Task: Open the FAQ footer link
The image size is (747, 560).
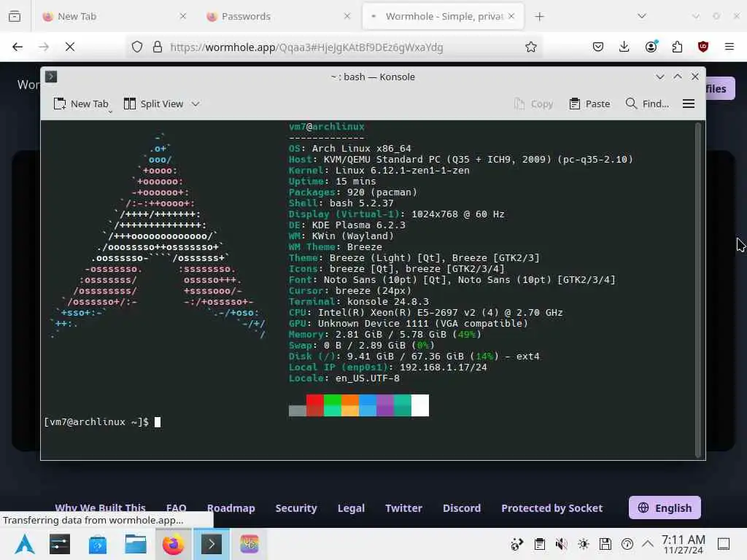Action: click(177, 508)
